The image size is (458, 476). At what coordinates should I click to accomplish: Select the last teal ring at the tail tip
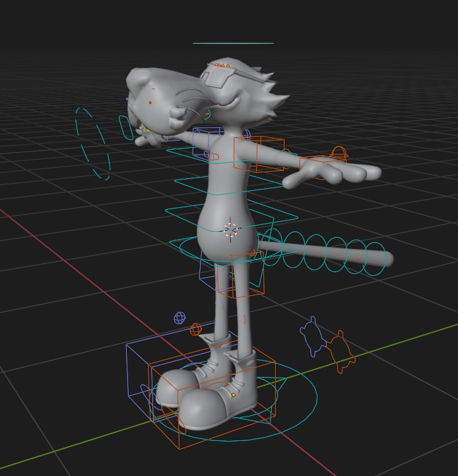pos(376,259)
